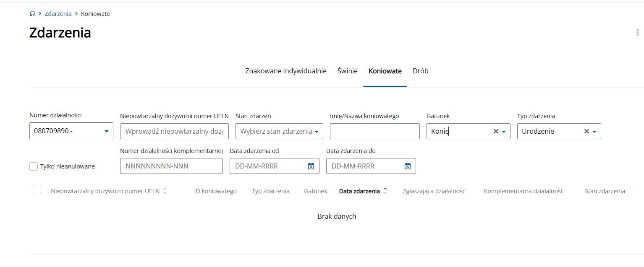Viewport: 644px width, 267px height.
Task: Go to Zdarzenia breadcrumb link
Action: [x=58, y=14]
